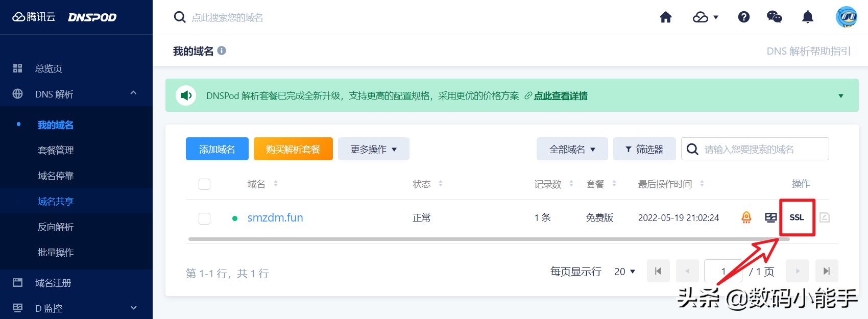The image size is (868, 319).
Task: Change rows per page dropdown showing 20
Action: click(624, 272)
